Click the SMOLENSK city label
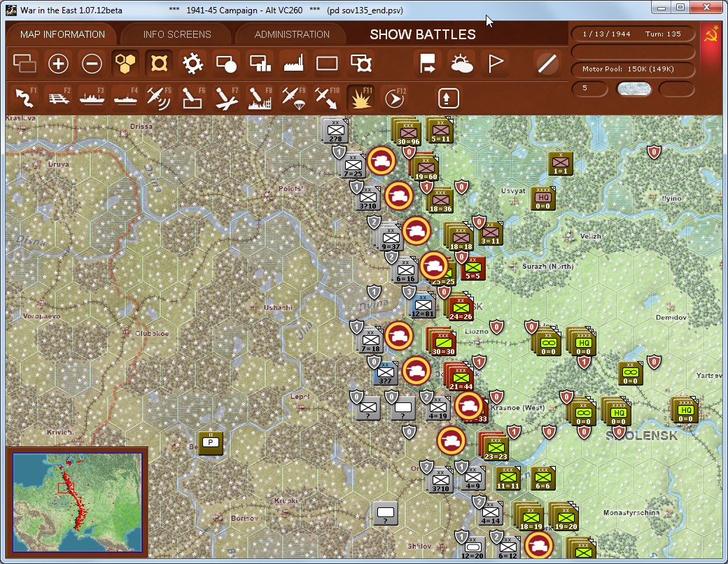Screen dimensions: 728x564 click(x=642, y=436)
